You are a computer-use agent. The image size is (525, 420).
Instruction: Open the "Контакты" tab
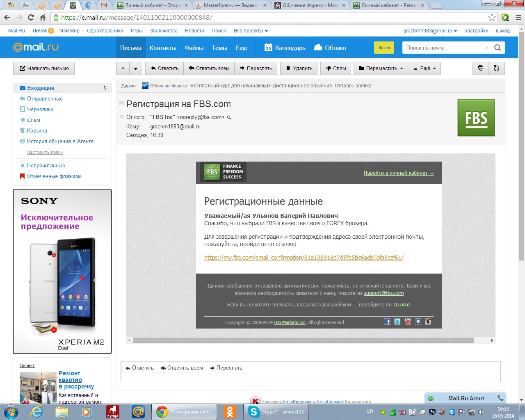pyautogui.click(x=163, y=48)
